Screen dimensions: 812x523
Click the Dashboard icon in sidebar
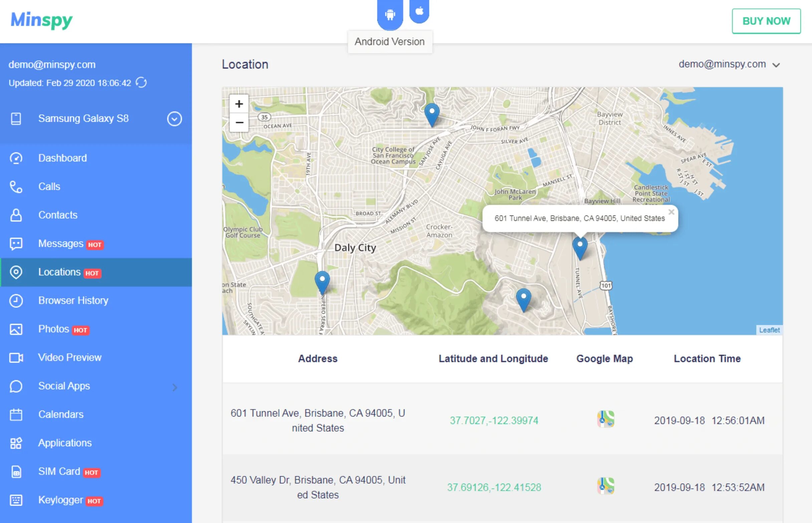coord(16,157)
